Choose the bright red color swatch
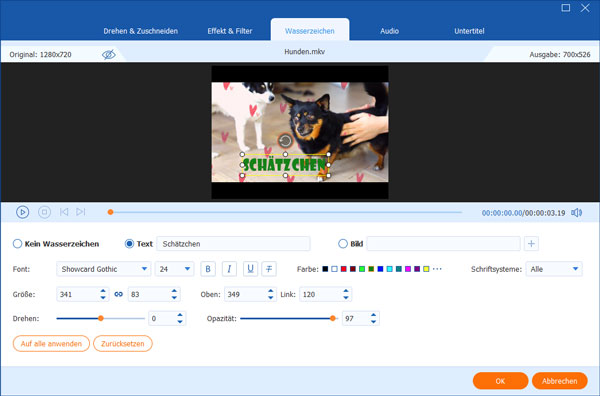600x396 pixels. pos(344,269)
